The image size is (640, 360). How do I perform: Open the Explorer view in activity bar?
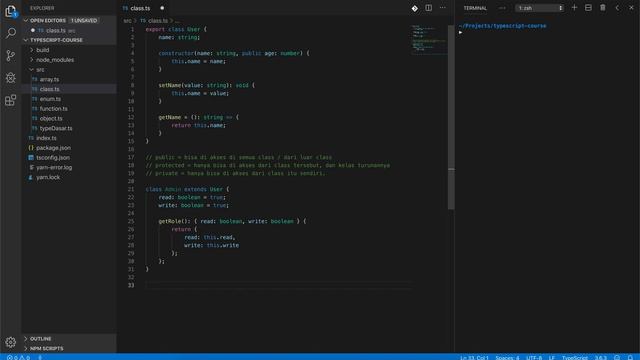11,11
